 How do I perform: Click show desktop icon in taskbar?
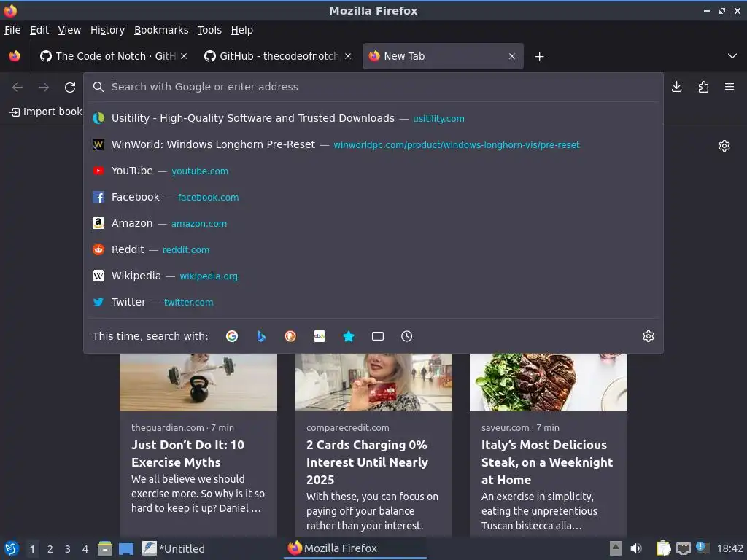pyautogui.click(x=126, y=548)
